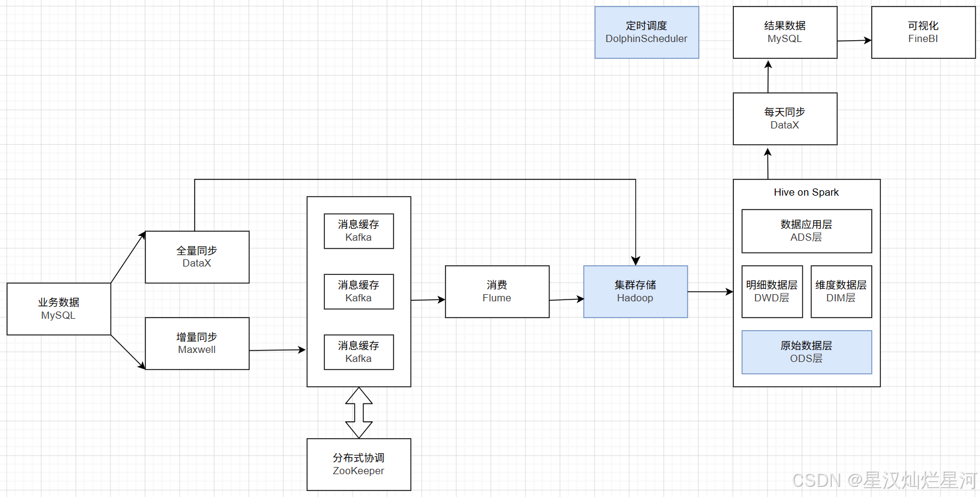Select the 定时调度 DolphinScheduler box
This screenshot has width=980, height=497.
[647, 32]
